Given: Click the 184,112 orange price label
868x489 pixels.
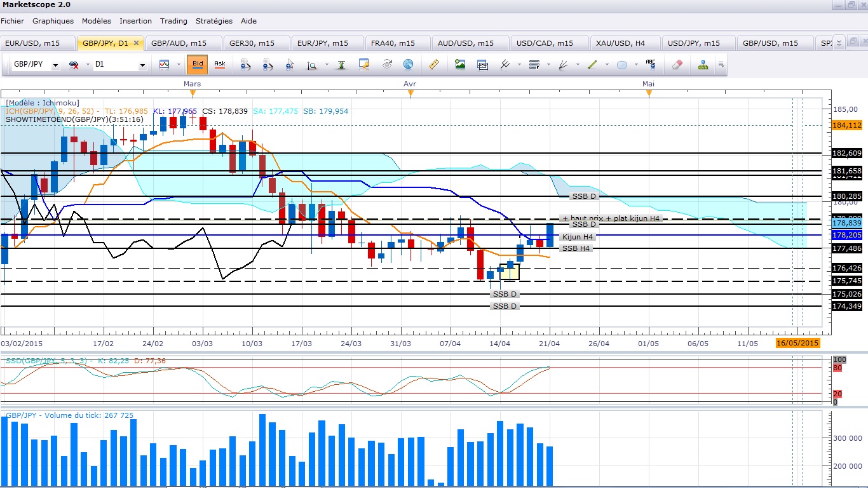Looking at the screenshot, I should point(847,125).
